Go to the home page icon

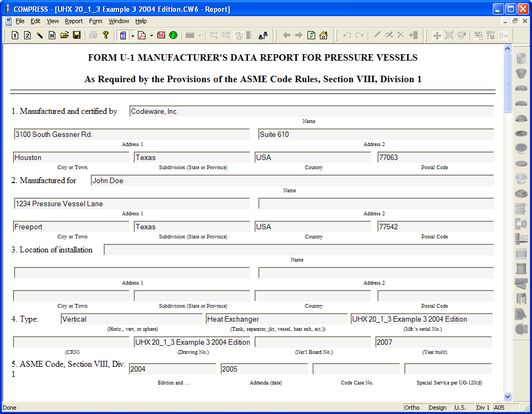324,35
